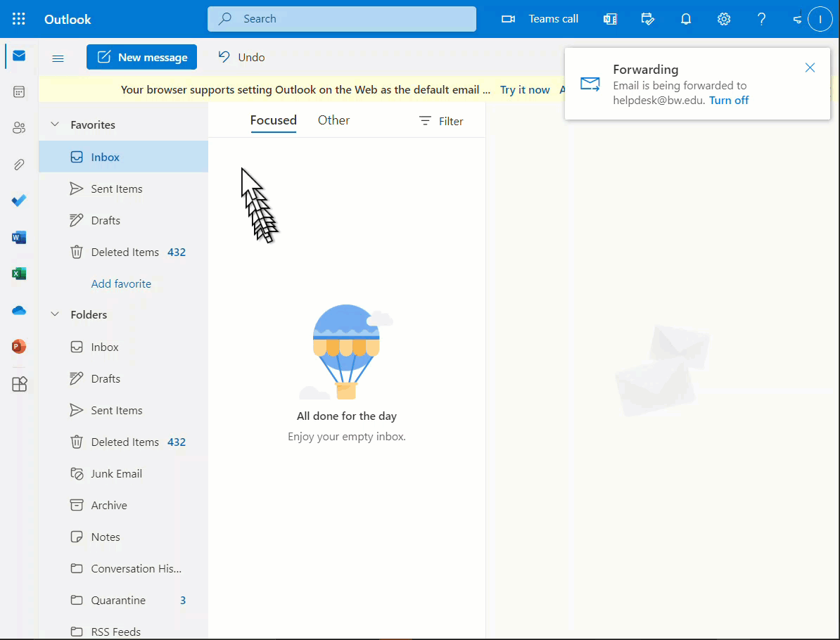This screenshot has height=640, width=840.
Task: Open the OneNote feed icon in header
Action: [x=610, y=19]
